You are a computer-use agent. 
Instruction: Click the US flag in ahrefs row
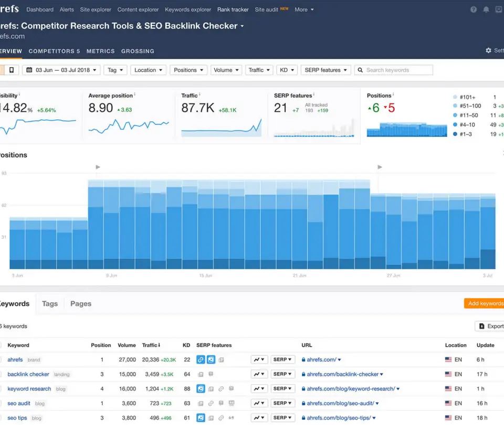(448, 359)
